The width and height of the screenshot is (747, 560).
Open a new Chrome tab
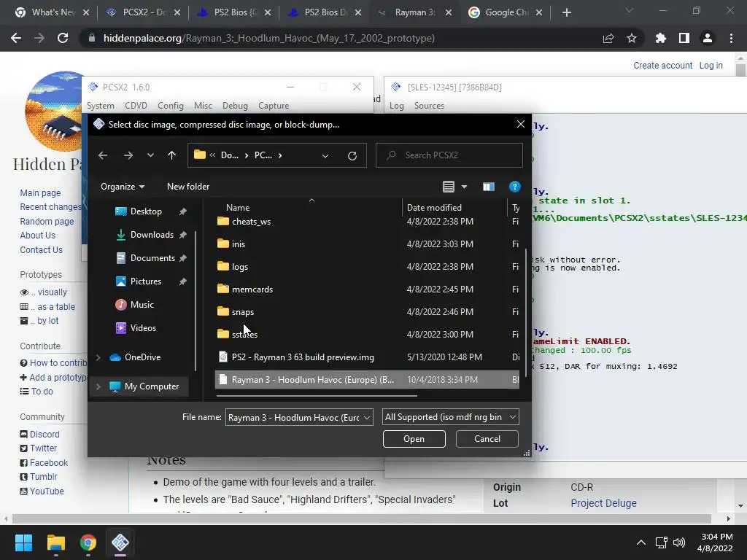pos(566,13)
